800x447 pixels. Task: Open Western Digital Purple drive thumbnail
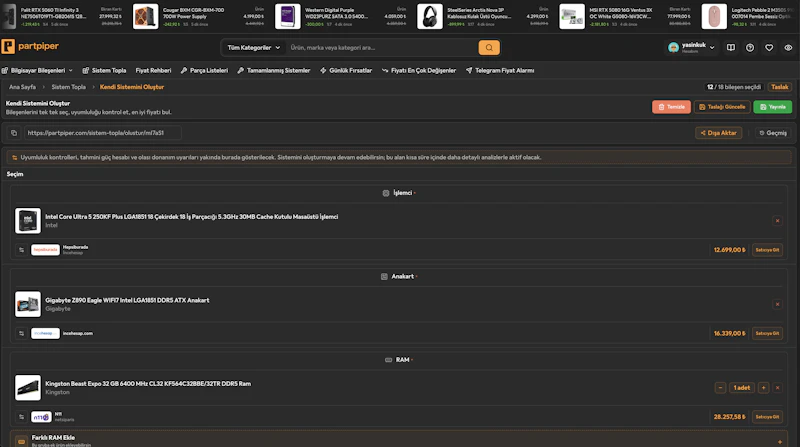(288, 16)
